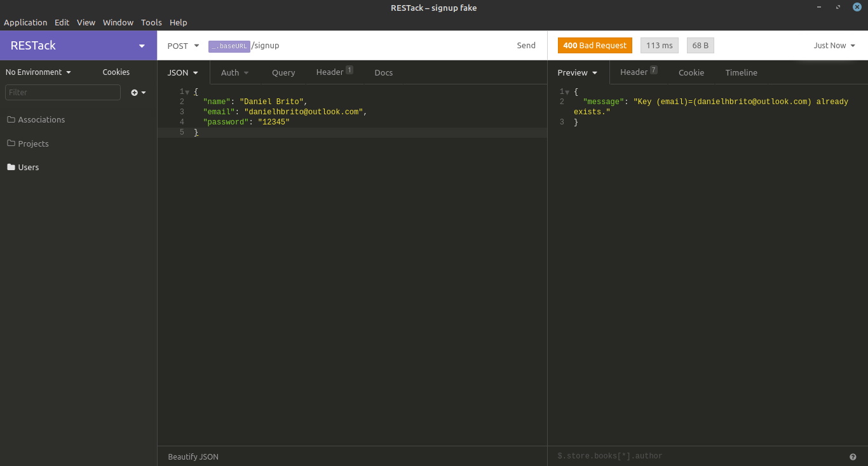
Task: Click the "already exists." response text
Action: click(711, 107)
